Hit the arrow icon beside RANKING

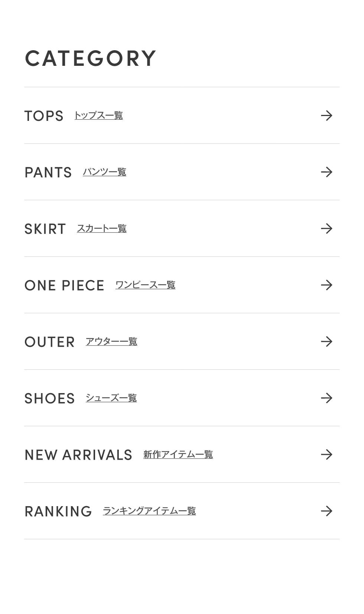point(326,511)
